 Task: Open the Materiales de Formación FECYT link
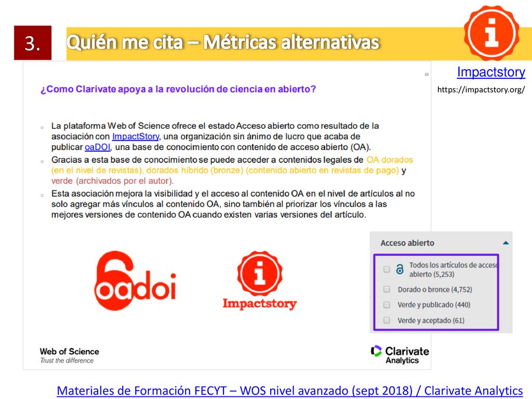pyautogui.click(x=290, y=391)
